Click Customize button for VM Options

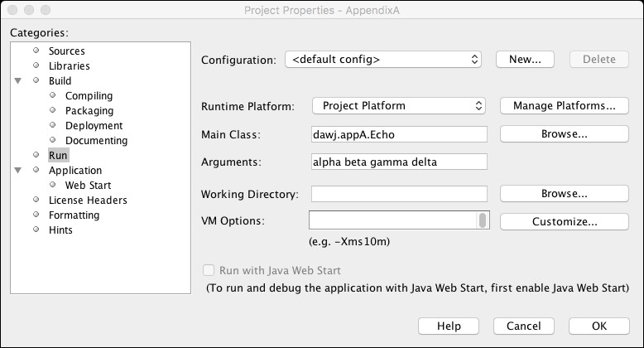[565, 222]
